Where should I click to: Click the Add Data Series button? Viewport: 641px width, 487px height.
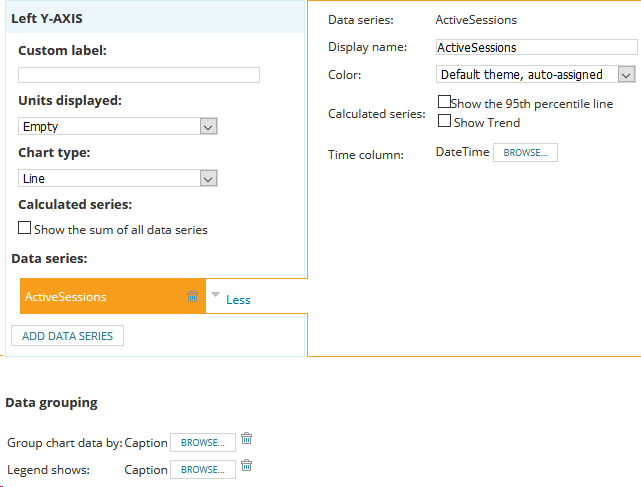pyautogui.click(x=68, y=335)
